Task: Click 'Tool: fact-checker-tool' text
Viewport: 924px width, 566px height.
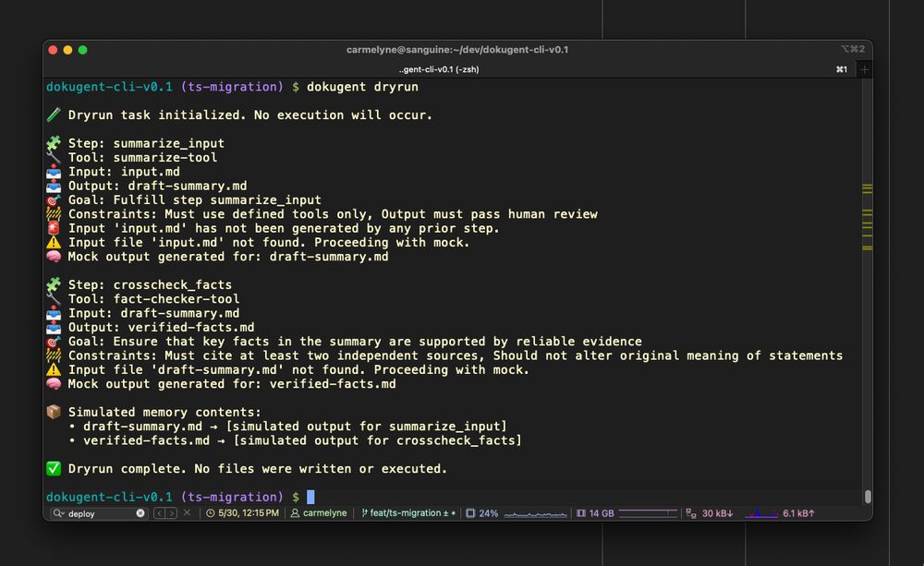Action: (x=153, y=298)
